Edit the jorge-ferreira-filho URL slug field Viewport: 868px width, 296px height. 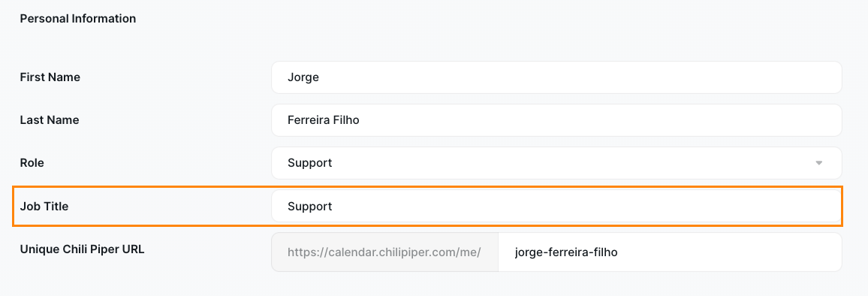[x=670, y=252]
